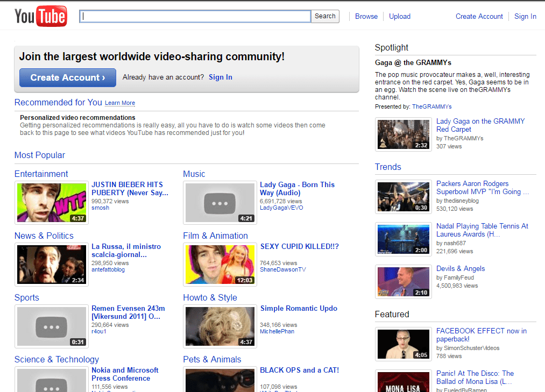Open the Music category
This screenshot has width=545, height=392.
point(194,174)
